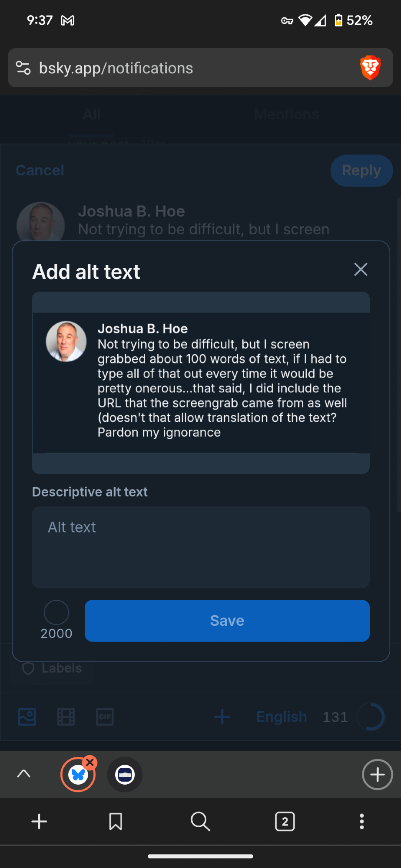Open tab switcher showing 2 tabs
Screen dimensions: 401x868
[285, 822]
